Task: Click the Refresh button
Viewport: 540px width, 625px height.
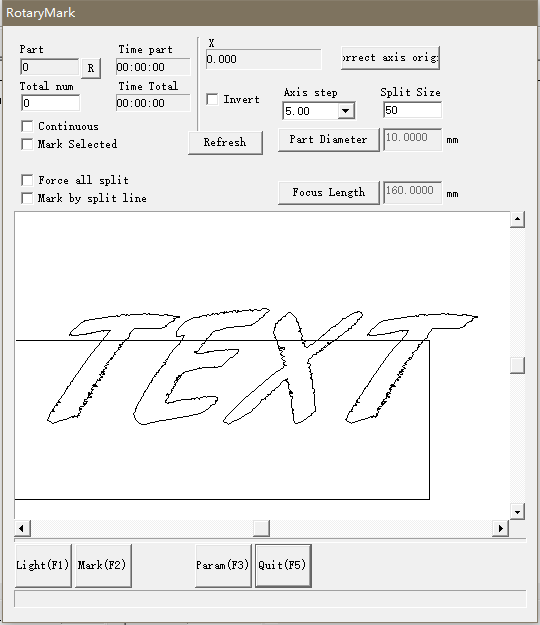Action: 225,142
